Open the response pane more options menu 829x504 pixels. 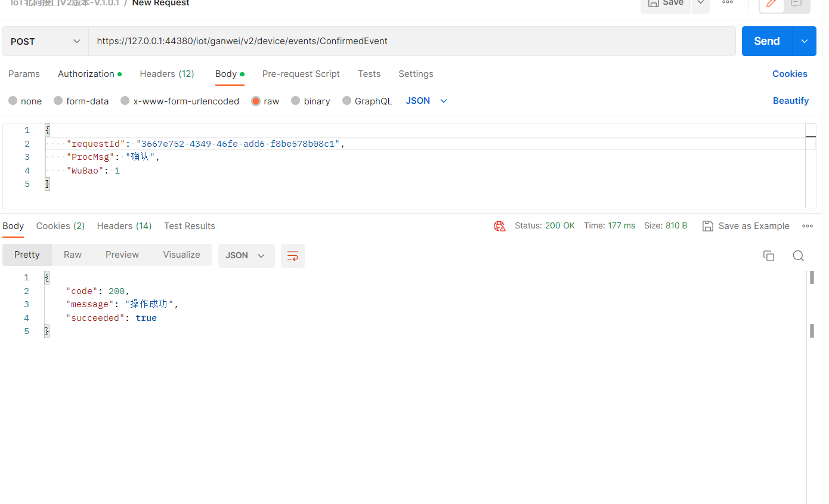tap(808, 226)
